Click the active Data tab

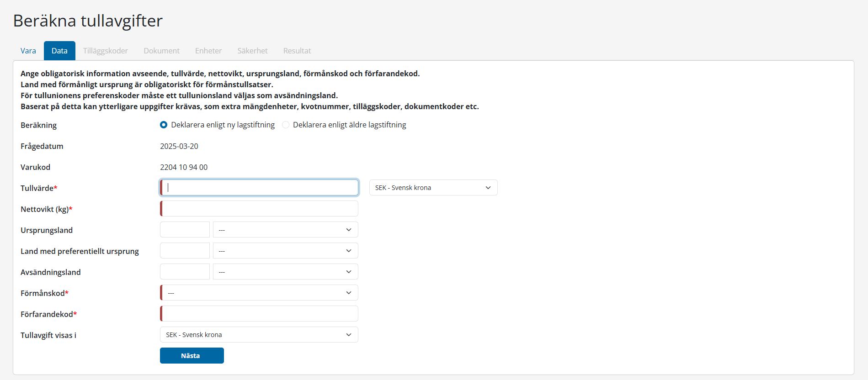59,51
